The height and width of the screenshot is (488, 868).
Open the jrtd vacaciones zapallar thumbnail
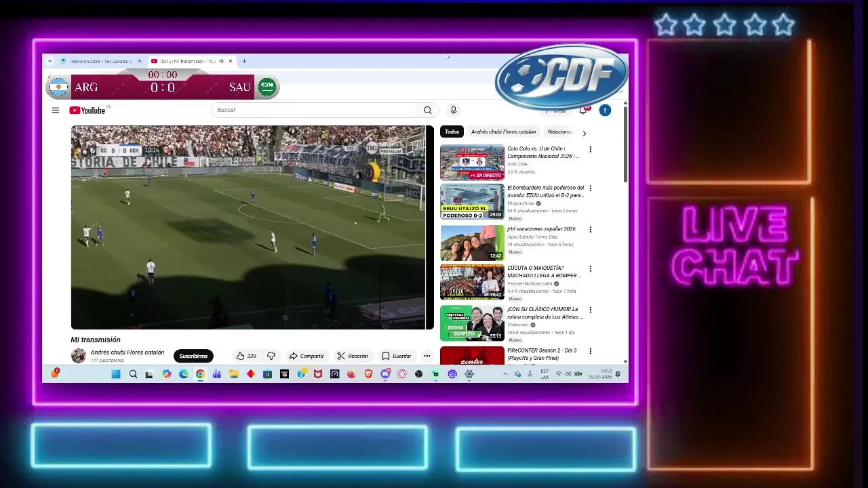[x=472, y=243]
